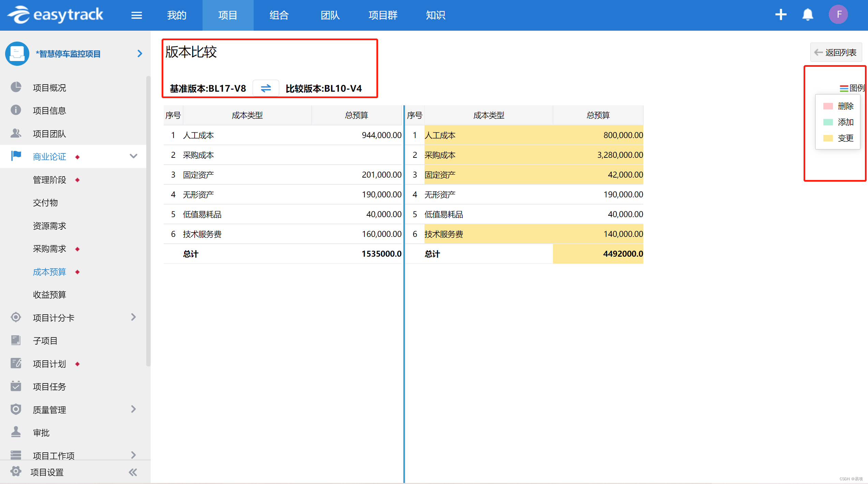Collapse the sidebar with double chevron
This screenshot has width=868, height=484.
click(133, 472)
